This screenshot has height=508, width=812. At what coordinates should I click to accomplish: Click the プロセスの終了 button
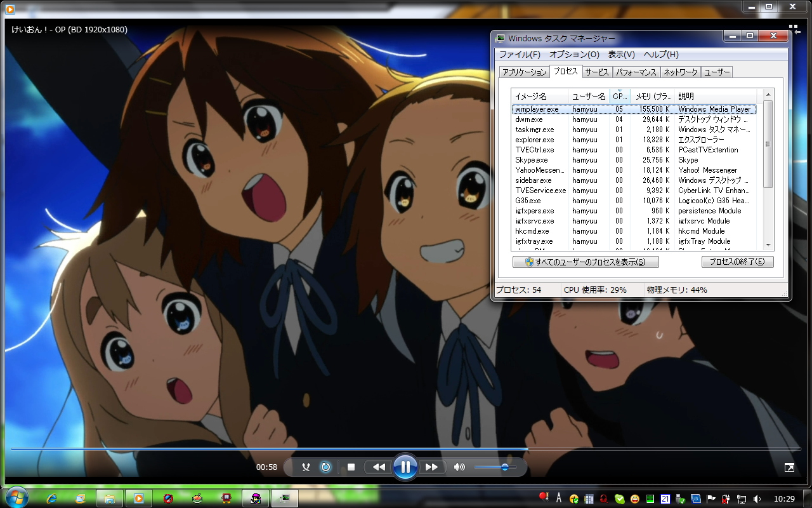(737, 262)
